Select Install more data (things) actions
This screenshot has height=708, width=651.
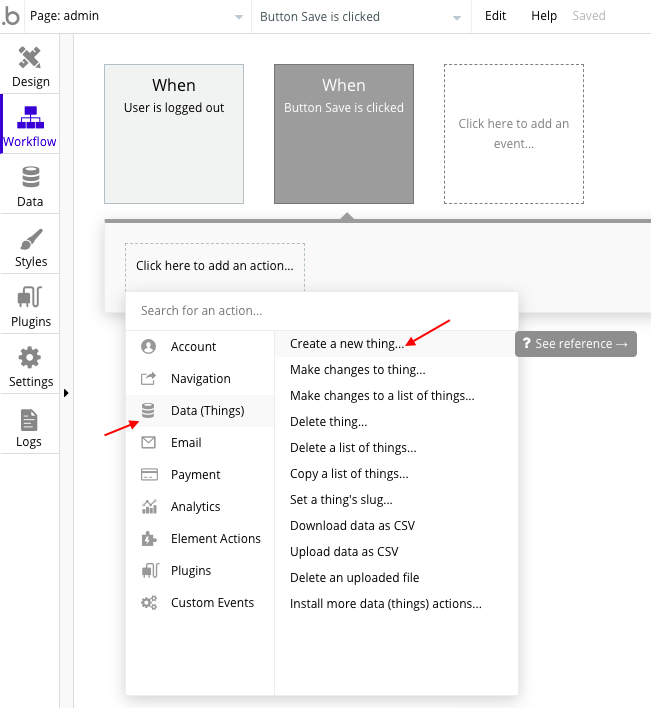[396, 604]
